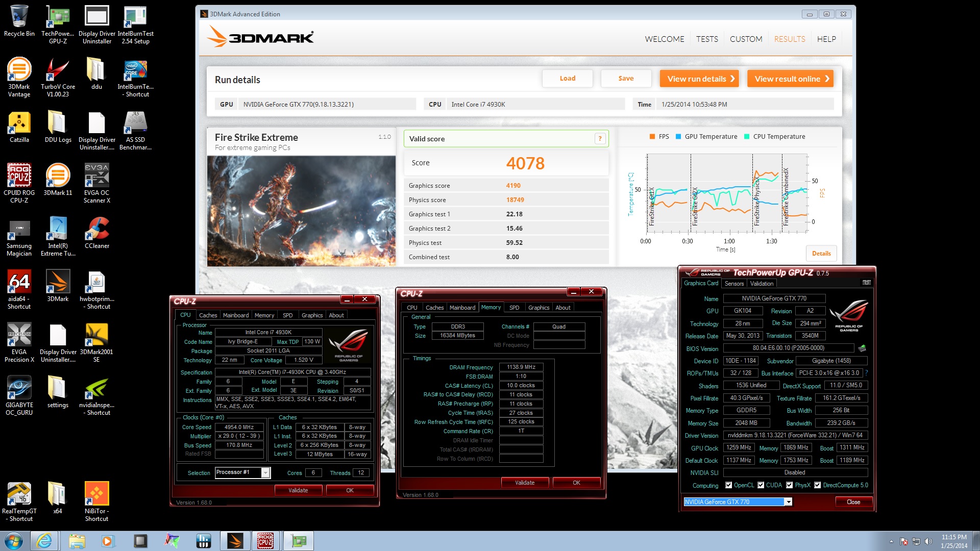Click the volume icon in system tray
980x551 pixels.
[x=928, y=541]
